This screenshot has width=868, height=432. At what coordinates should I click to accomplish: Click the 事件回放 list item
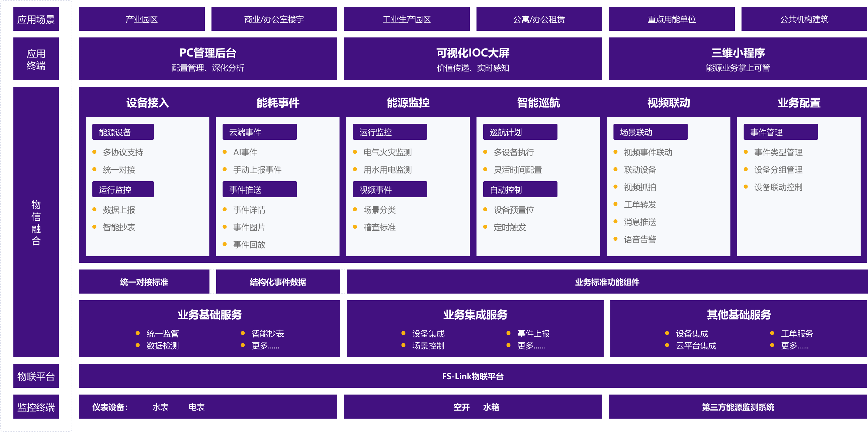click(x=249, y=244)
